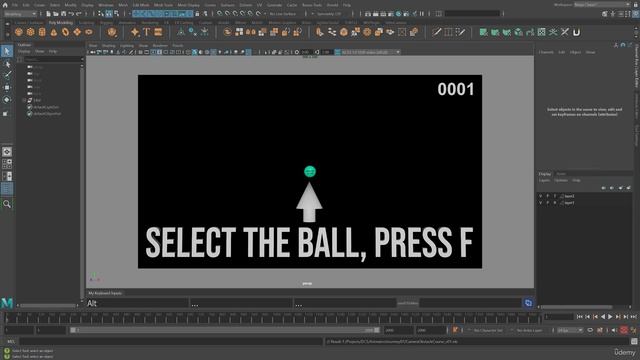The image size is (640, 360).
Task: Click the Redo arrow icon
Action: click(x=78, y=14)
